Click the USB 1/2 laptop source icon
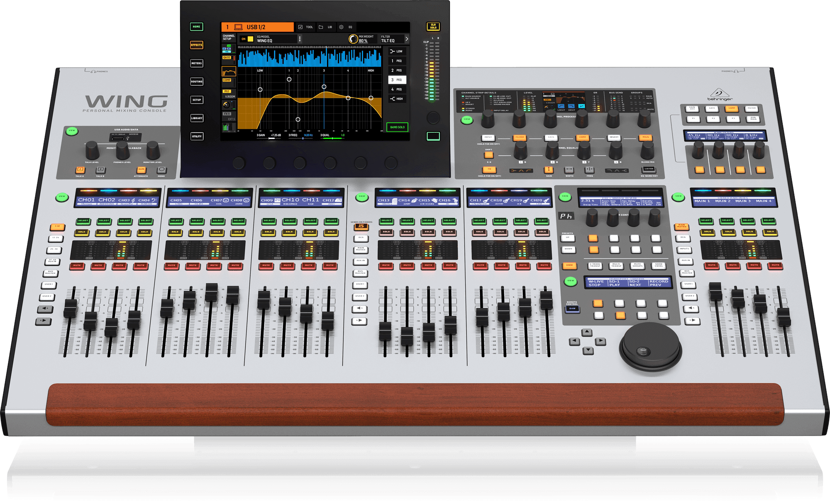This screenshot has height=504, width=830. (238, 27)
